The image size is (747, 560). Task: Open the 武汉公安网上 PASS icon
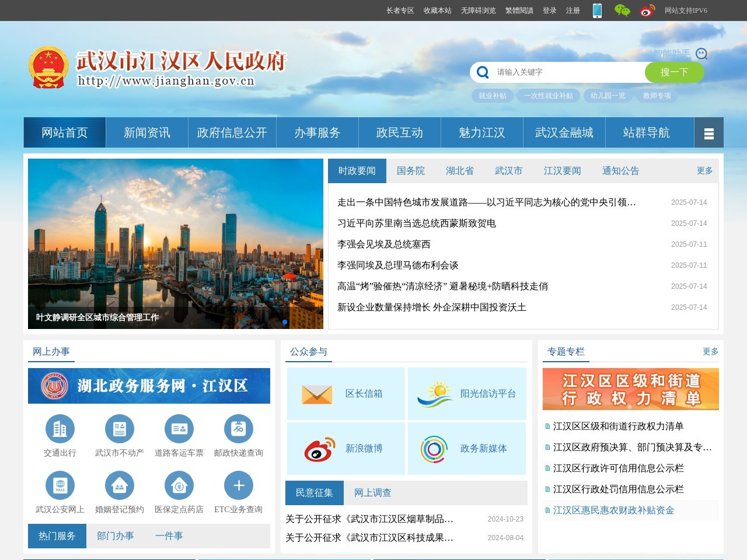click(x=60, y=485)
